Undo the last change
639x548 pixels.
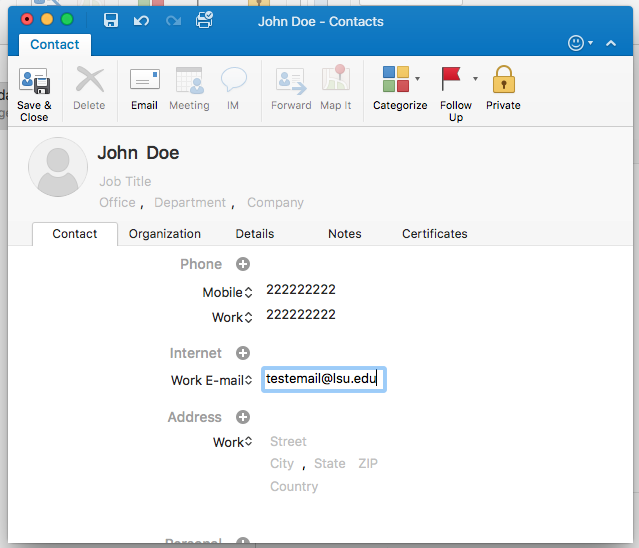tap(141, 20)
